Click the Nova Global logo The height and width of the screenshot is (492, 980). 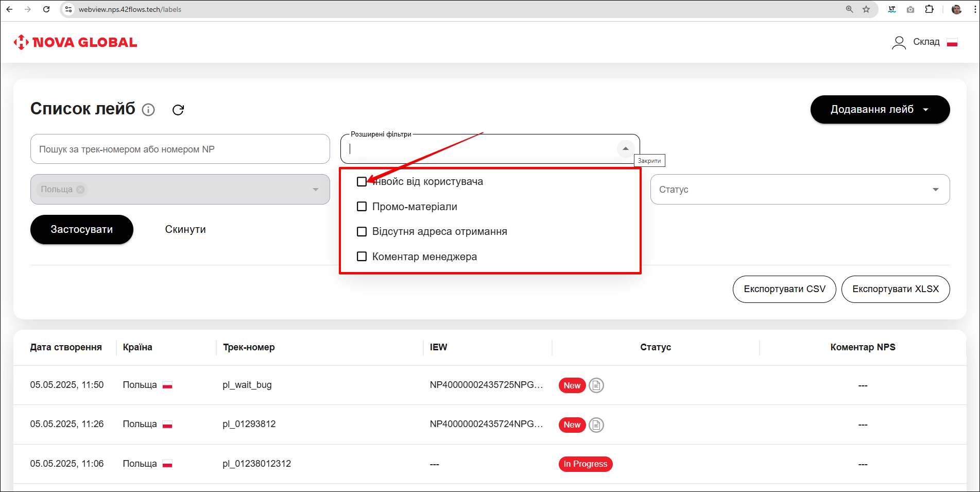[76, 42]
